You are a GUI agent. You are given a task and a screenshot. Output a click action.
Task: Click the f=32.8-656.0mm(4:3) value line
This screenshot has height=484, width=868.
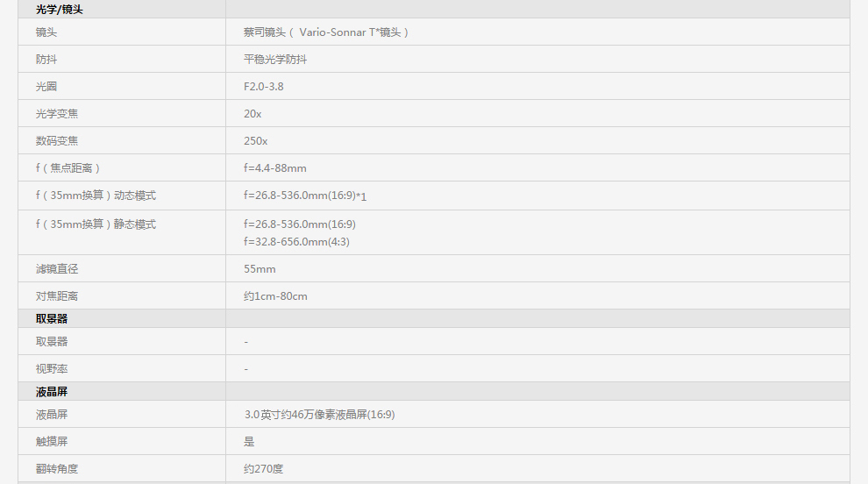(x=296, y=242)
